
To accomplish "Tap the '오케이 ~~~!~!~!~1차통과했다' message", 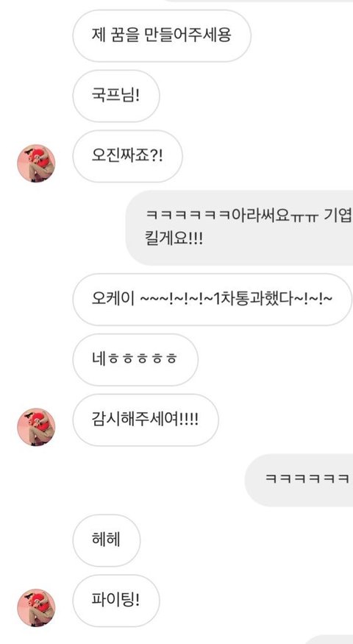I will (213, 300).
